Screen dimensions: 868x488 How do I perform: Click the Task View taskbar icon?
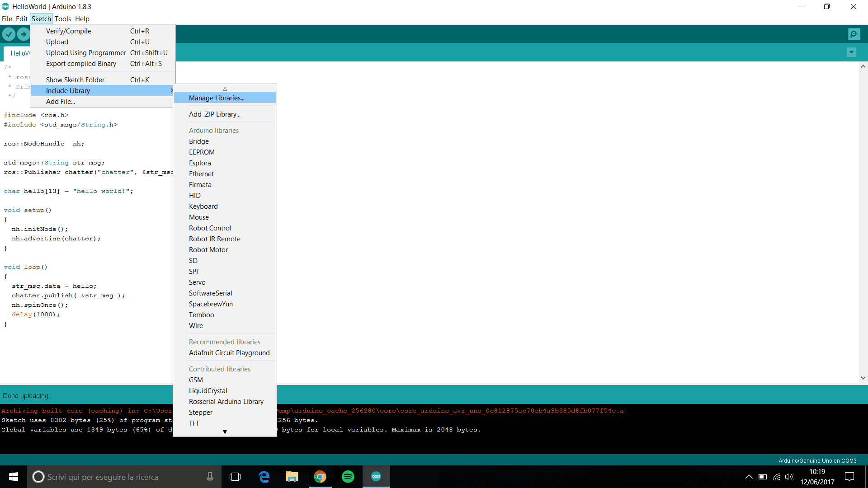click(235, 477)
